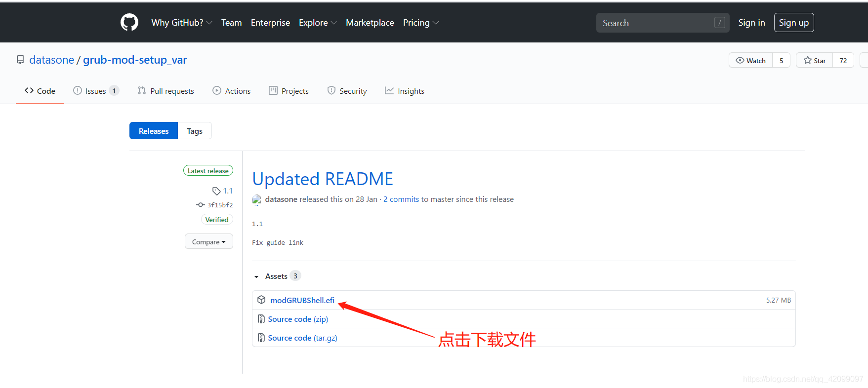Open the Enterprise page

pos(270,23)
